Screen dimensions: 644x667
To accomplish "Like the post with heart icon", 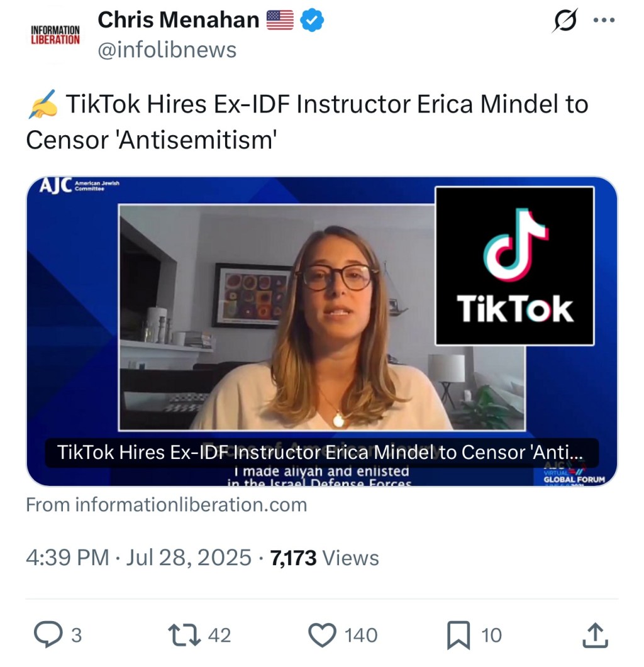I will (322, 635).
